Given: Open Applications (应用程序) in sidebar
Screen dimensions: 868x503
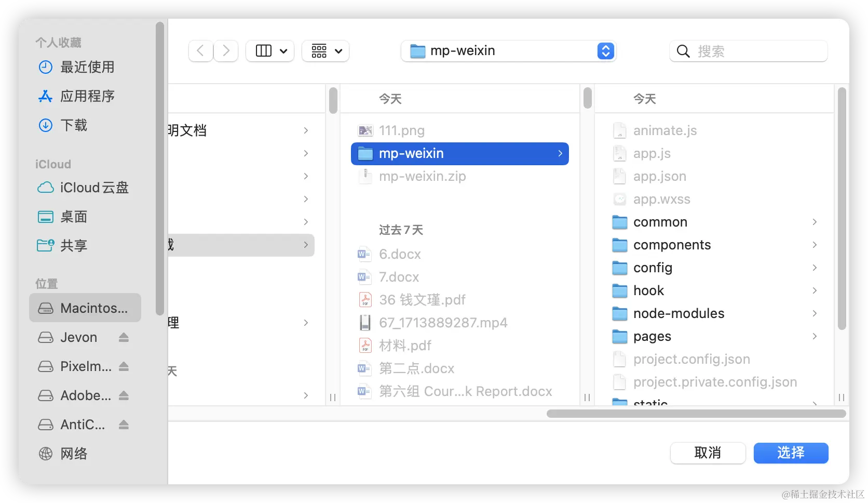Looking at the screenshot, I should click(x=86, y=96).
